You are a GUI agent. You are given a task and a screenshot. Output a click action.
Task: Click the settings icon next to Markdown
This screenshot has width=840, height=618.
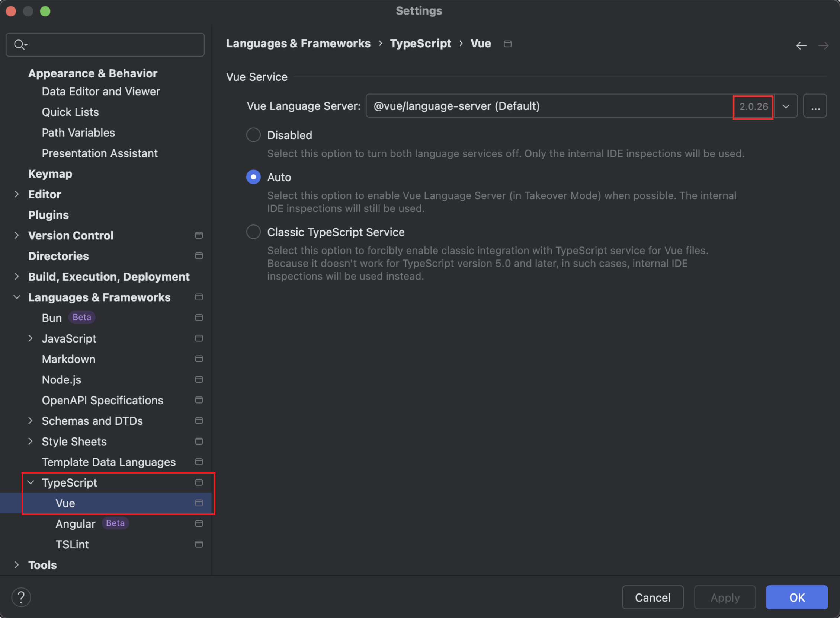[199, 359]
